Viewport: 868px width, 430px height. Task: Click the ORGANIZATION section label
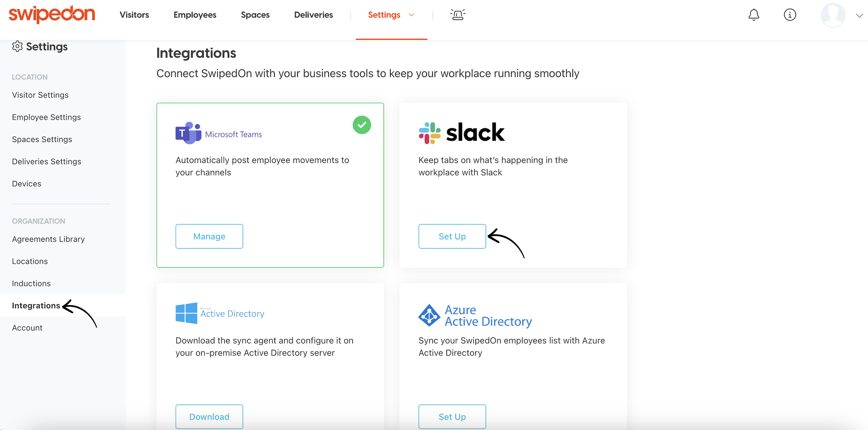click(x=38, y=221)
